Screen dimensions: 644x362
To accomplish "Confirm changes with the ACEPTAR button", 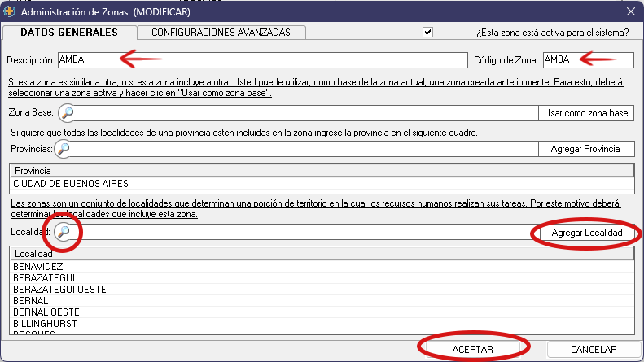I will click(x=472, y=349).
